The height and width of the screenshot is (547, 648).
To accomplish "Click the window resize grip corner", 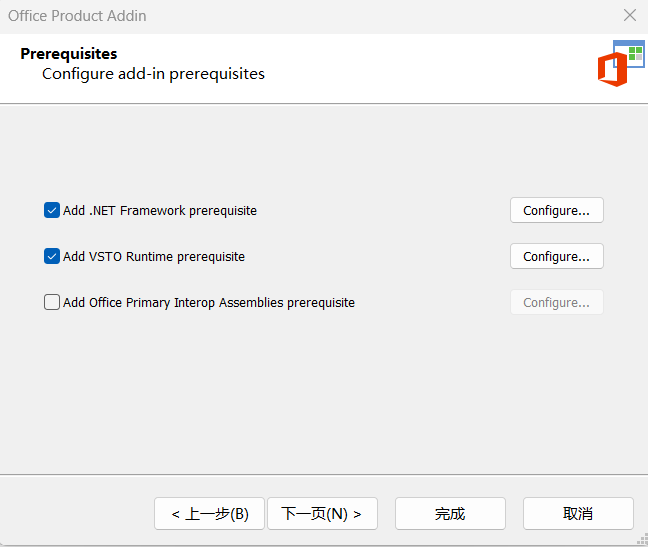I will [x=641, y=540].
